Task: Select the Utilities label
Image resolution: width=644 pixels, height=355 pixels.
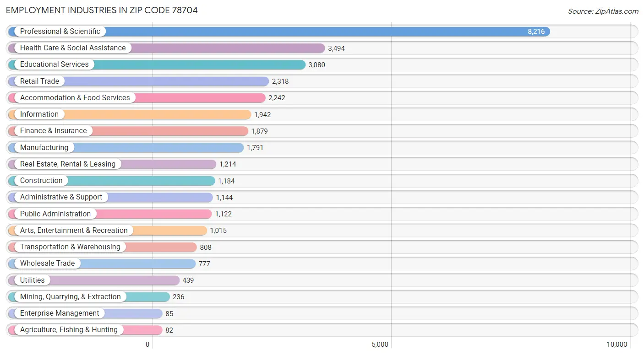Action: coord(33,280)
